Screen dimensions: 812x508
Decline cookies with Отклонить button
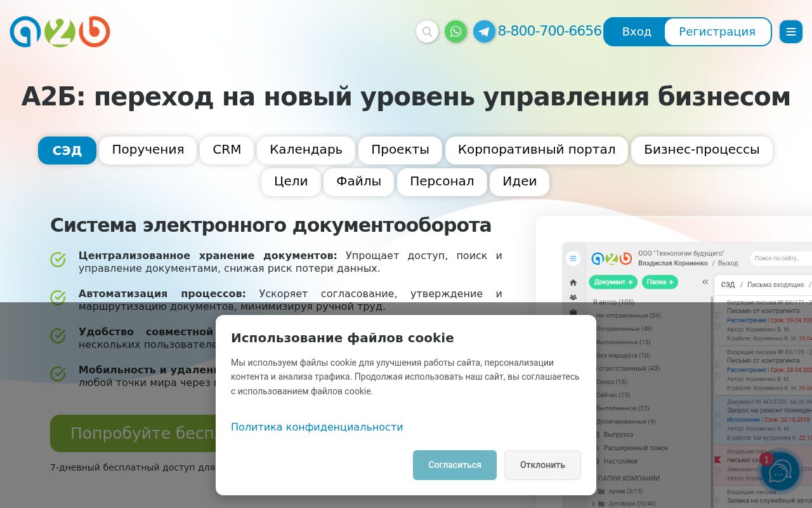point(542,465)
